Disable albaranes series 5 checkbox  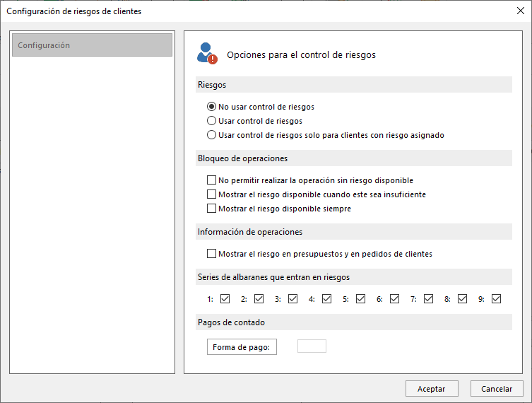point(360,299)
